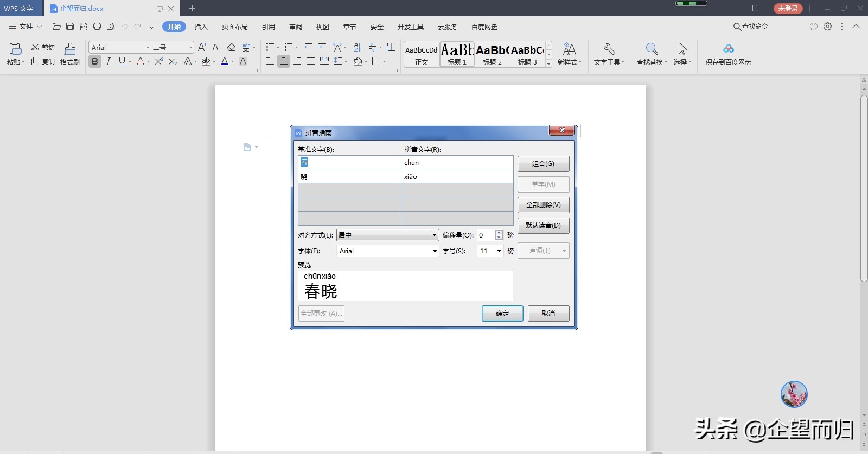Image resolution: width=868 pixels, height=454 pixels.
Task: Toggle right paragraph alignment
Action: [x=297, y=61]
